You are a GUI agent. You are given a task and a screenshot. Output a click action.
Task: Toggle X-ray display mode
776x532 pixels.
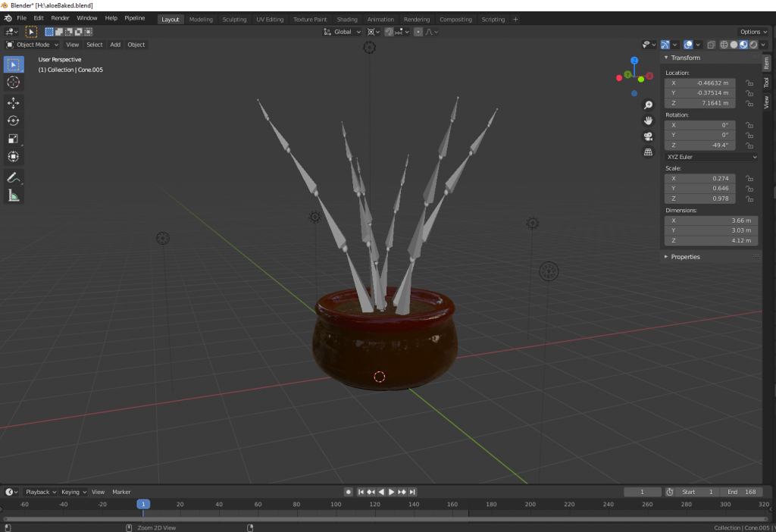click(711, 45)
